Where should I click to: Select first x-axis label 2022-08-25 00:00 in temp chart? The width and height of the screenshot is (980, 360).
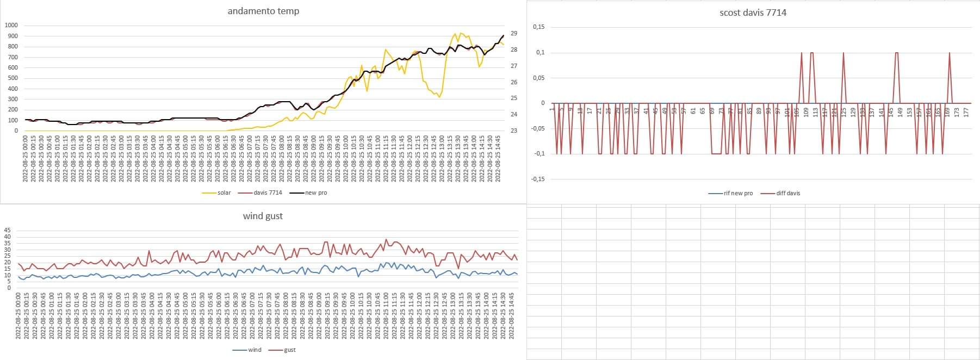click(x=26, y=159)
